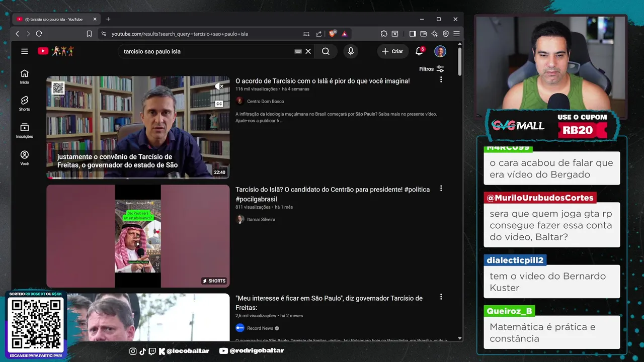Image resolution: width=644 pixels, height=362 pixels.
Task: Open the browser extensions puzzle icon
Action: point(384,34)
